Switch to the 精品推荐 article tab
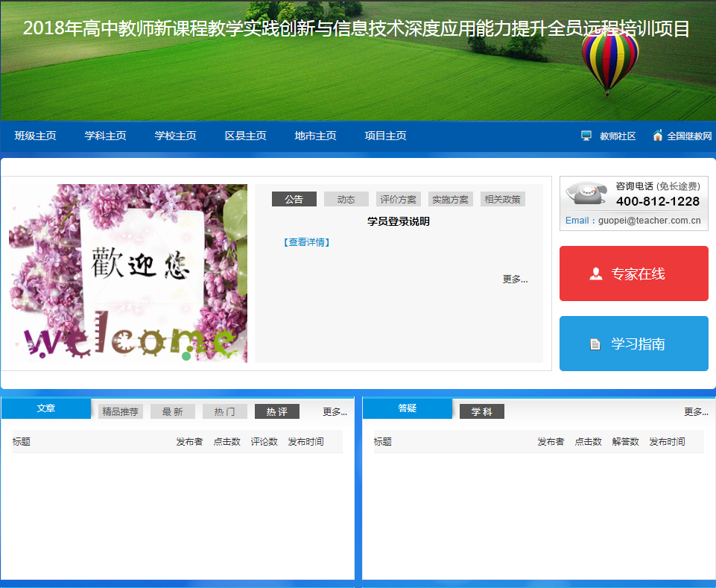Viewport: 716px width, 588px height. [121, 411]
